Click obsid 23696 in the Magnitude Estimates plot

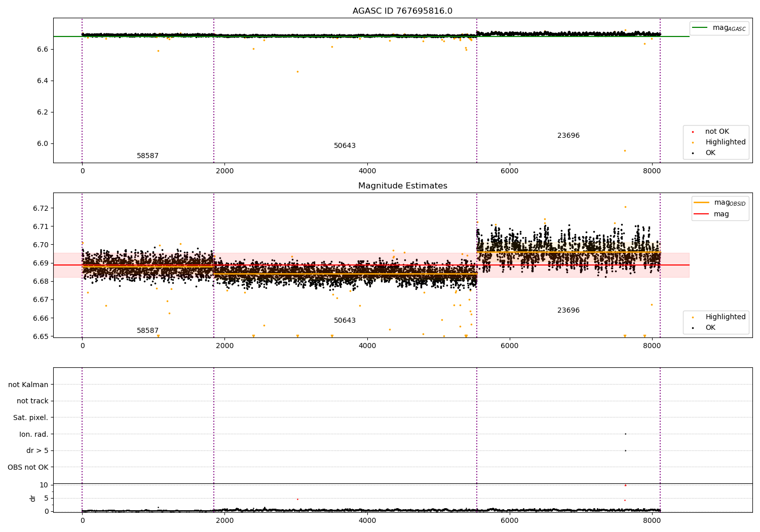(568, 311)
